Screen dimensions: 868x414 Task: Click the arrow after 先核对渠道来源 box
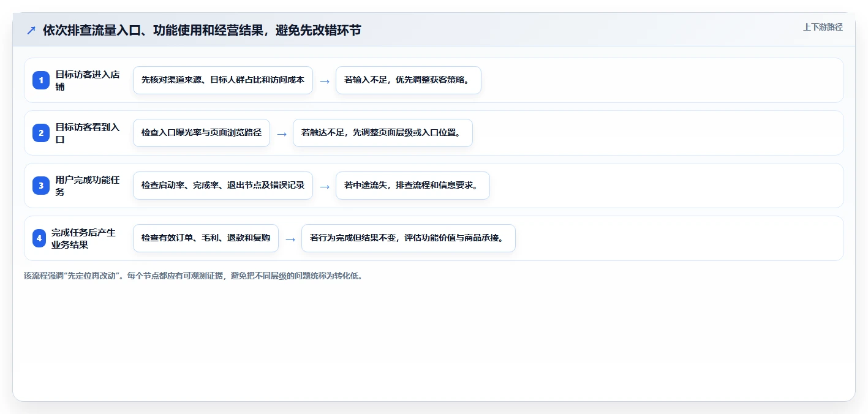click(325, 81)
